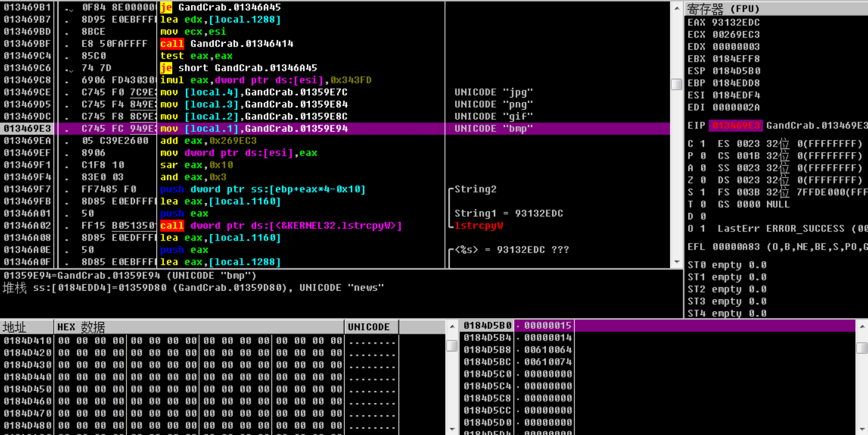Click the disassembly pane scroll-up arrow
The height and width of the screenshot is (435, 868).
(x=677, y=7)
